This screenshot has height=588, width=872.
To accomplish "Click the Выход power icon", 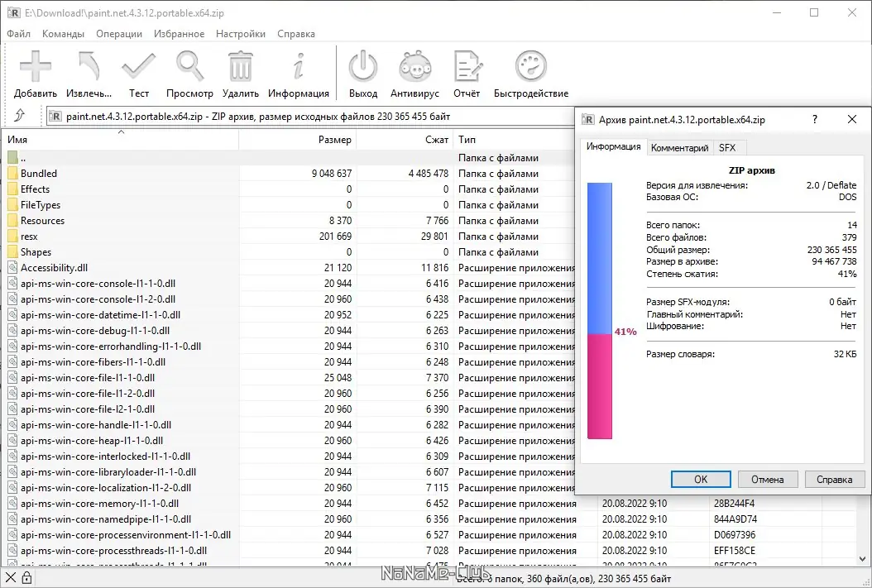I will (363, 67).
